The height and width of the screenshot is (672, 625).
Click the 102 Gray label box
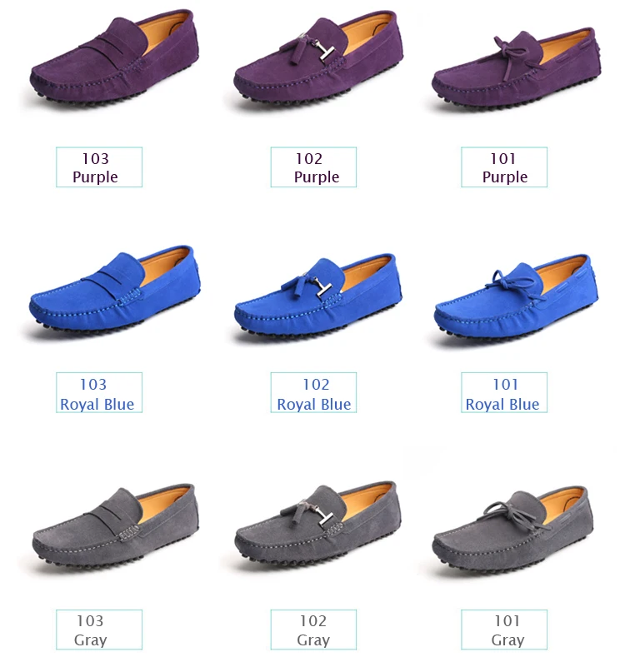[313, 630]
